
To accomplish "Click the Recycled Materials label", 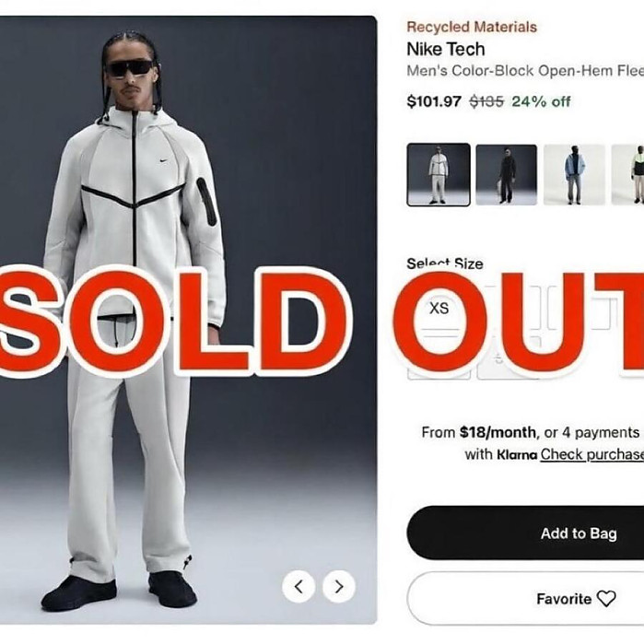I will point(471,28).
